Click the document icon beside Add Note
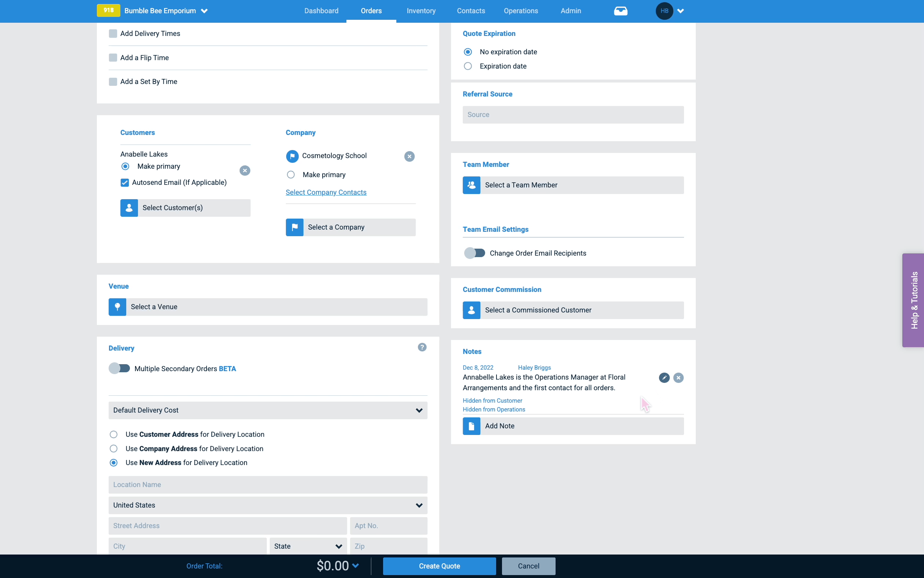 click(x=472, y=426)
